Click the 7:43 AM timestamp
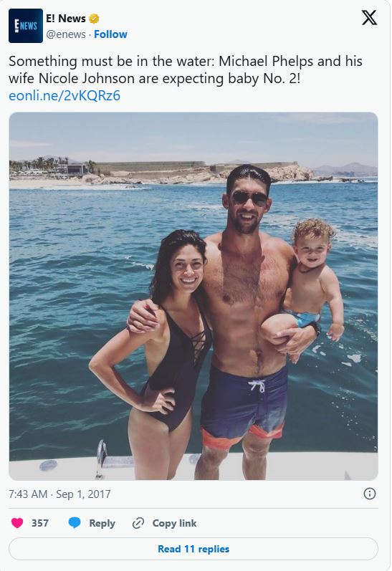 [28, 494]
